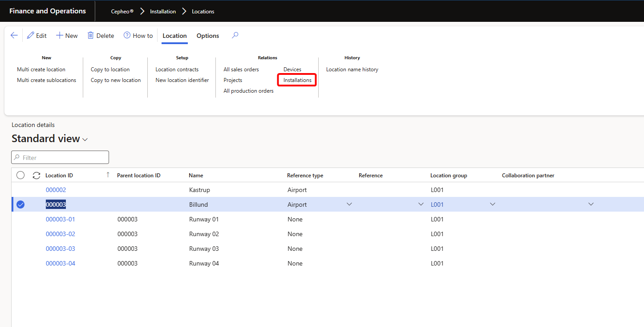Open Collaboration partner dropdown on selected row
Image resolution: width=644 pixels, height=327 pixels.
tap(591, 204)
